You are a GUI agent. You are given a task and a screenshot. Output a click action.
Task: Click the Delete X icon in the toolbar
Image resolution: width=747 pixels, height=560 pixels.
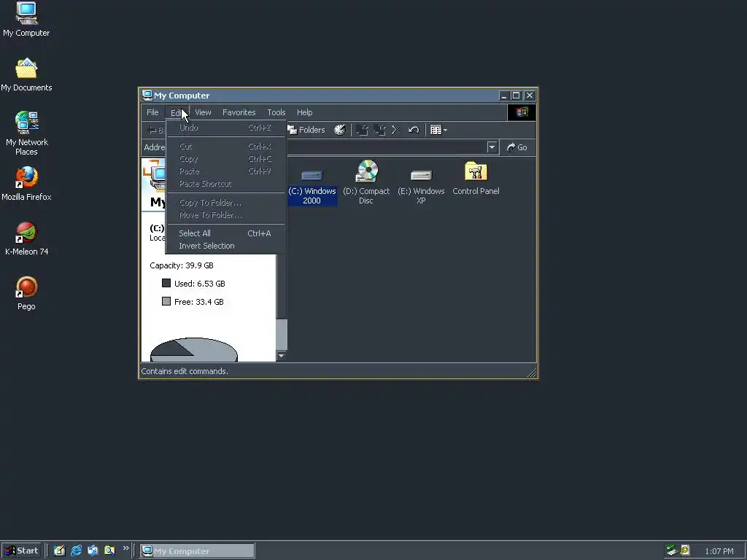click(396, 130)
